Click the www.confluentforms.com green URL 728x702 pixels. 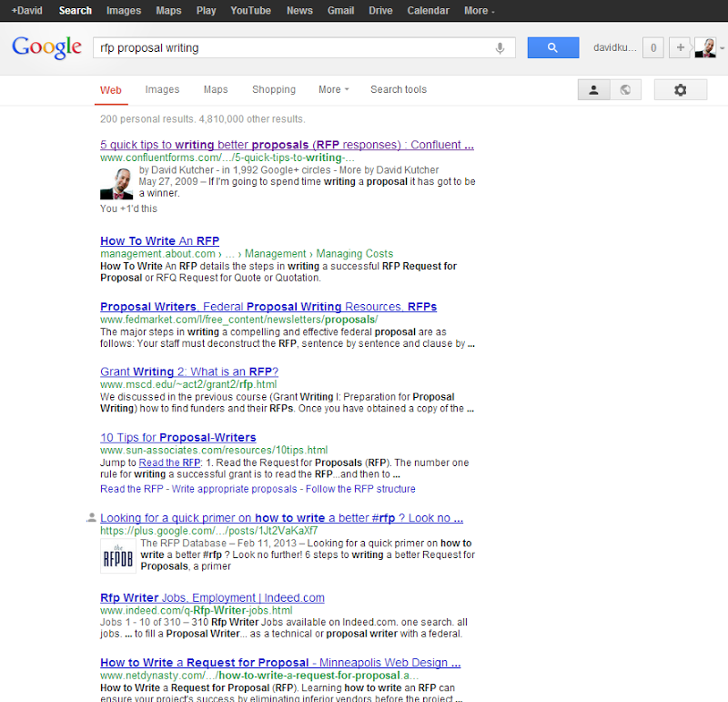pyautogui.click(x=227, y=158)
